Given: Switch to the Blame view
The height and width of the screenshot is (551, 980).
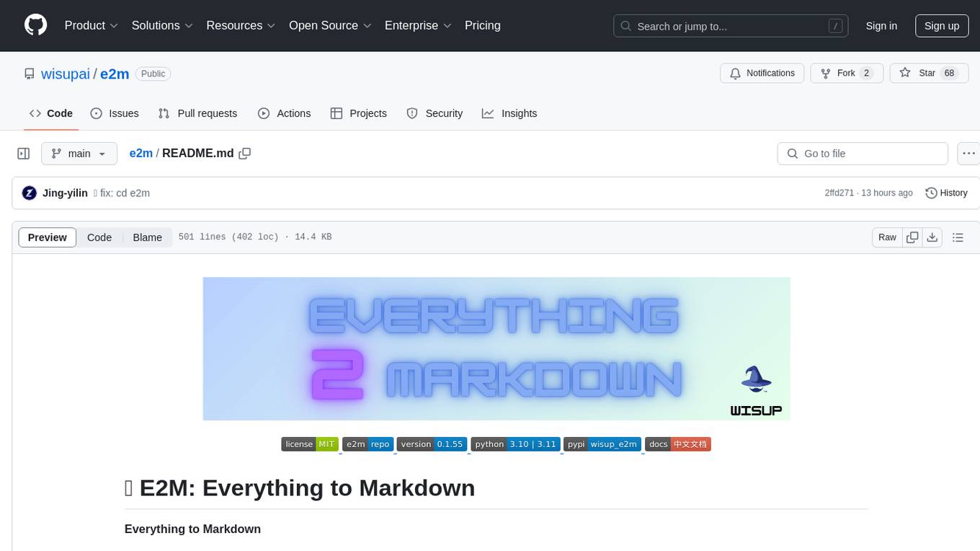Looking at the screenshot, I should tap(147, 237).
